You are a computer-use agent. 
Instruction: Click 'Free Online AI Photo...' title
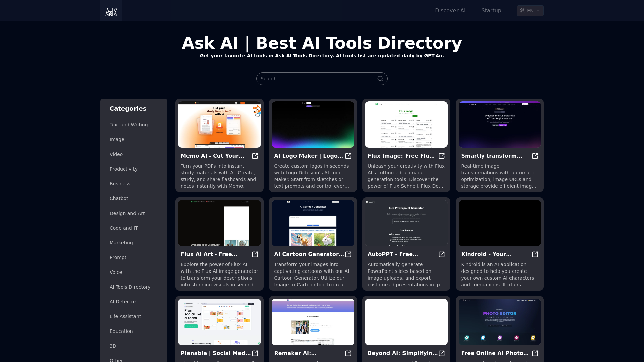[495, 353]
